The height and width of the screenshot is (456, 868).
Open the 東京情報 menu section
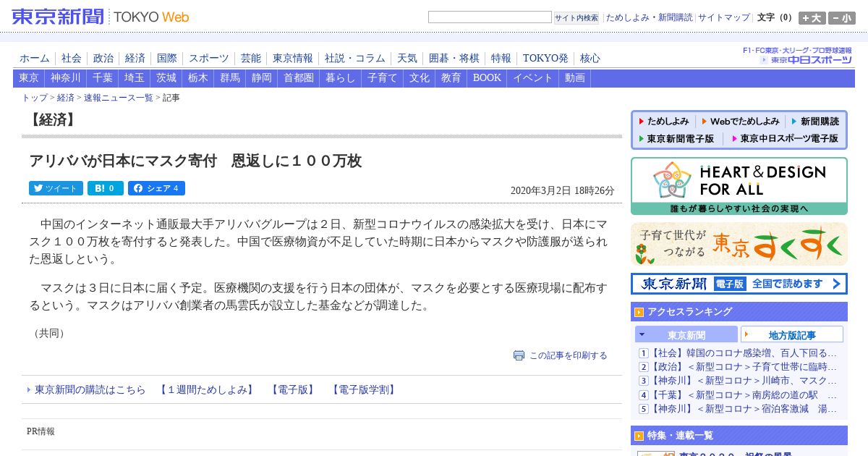pyautogui.click(x=293, y=59)
